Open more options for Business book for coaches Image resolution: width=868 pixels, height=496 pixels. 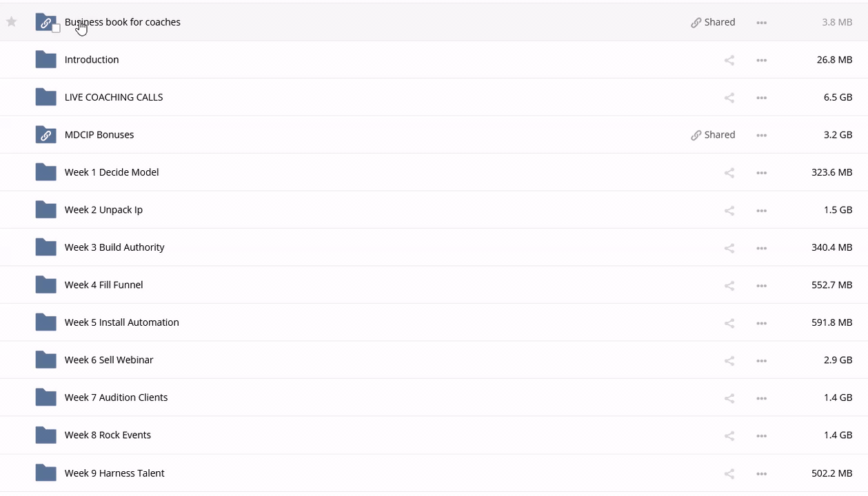(x=761, y=23)
